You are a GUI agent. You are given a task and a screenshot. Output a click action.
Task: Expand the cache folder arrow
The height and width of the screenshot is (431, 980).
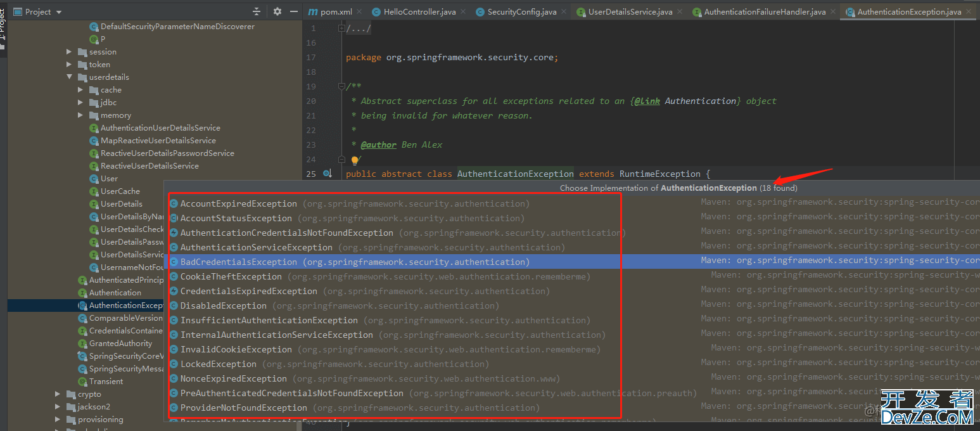pyautogui.click(x=80, y=90)
